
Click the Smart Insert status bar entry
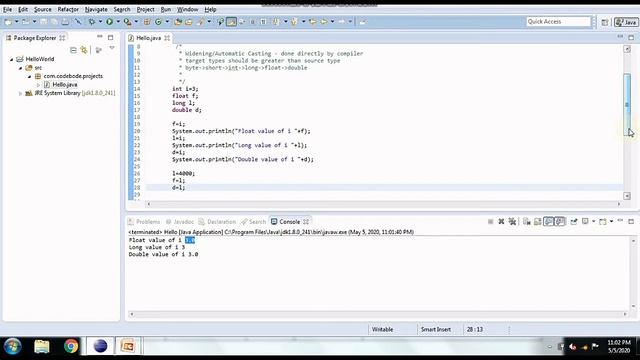click(x=436, y=329)
